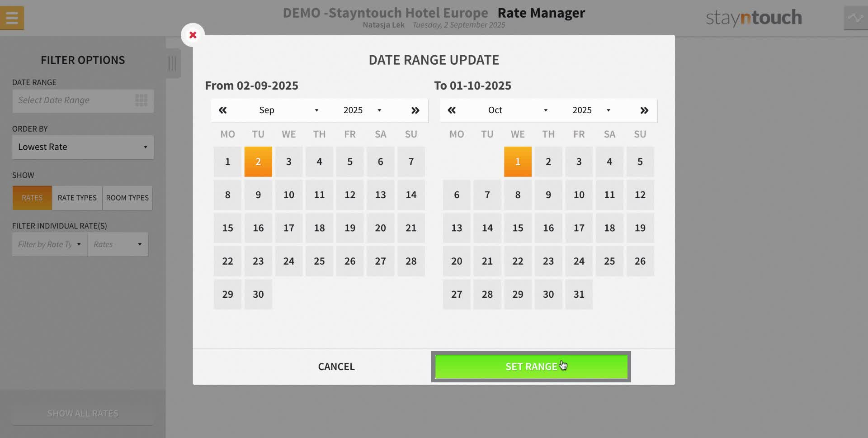Click the 'Natasja Lek' user name
The height and width of the screenshot is (438, 868).
[383, 25]
